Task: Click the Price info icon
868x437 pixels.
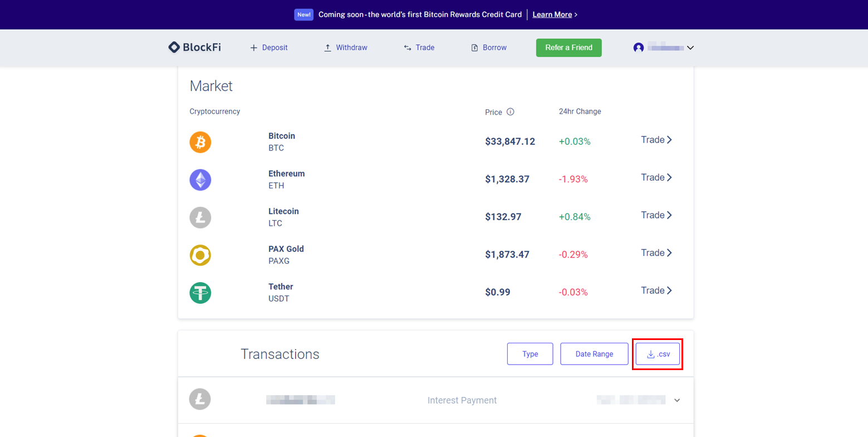Action: 510,111
